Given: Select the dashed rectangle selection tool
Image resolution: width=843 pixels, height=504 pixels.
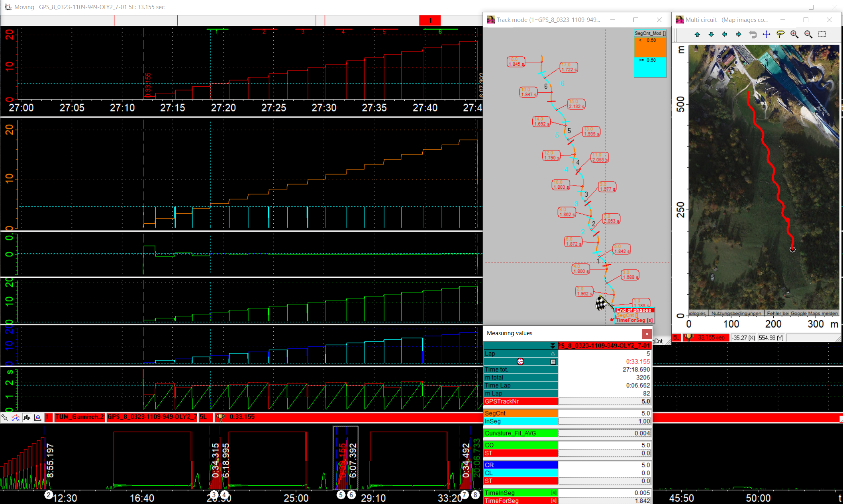Looking at the screenshot, I should pos(822,35).
